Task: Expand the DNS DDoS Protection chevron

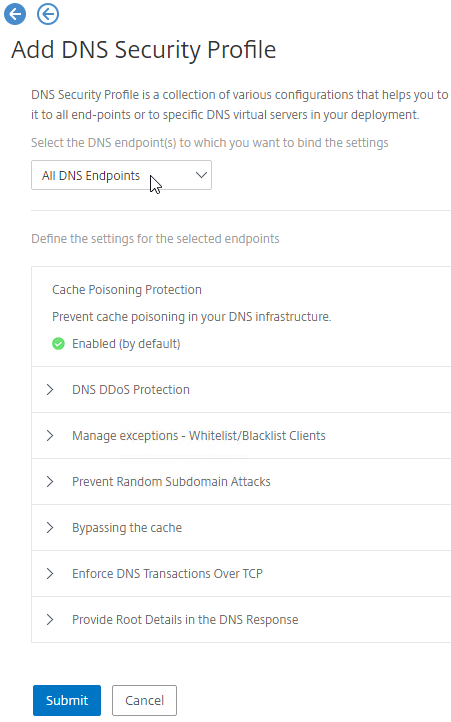Action: click(x=50, y=390)
